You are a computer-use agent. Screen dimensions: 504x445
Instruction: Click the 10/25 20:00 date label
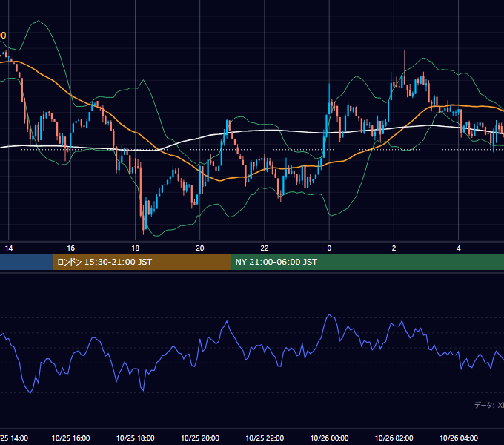click(x=200, y=438)
